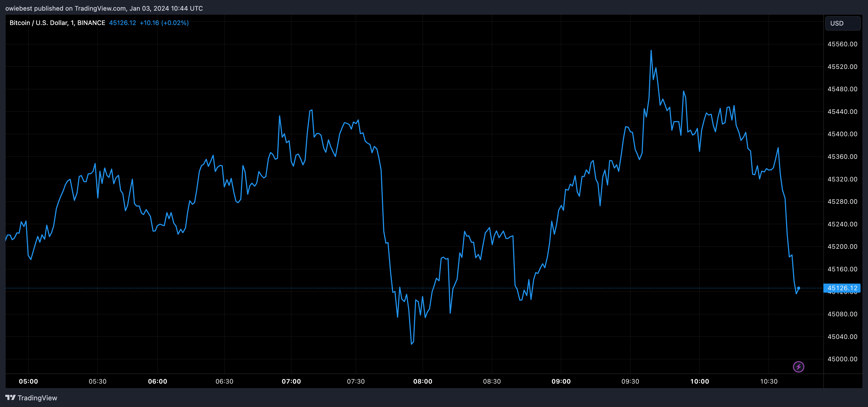Click the 07:30 time axis label

356,381
